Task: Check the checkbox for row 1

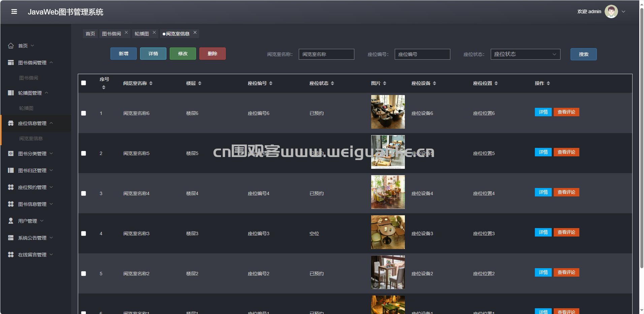Action: coord(84,113)
